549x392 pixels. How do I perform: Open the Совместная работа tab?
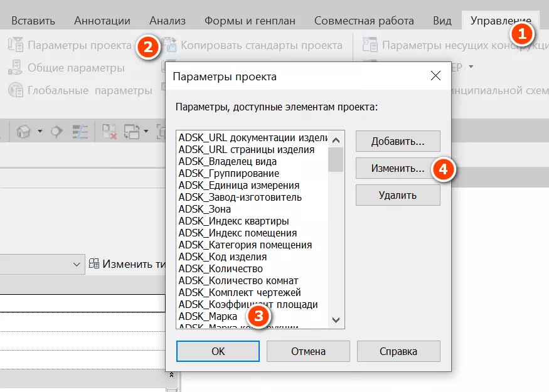(364, 21)
